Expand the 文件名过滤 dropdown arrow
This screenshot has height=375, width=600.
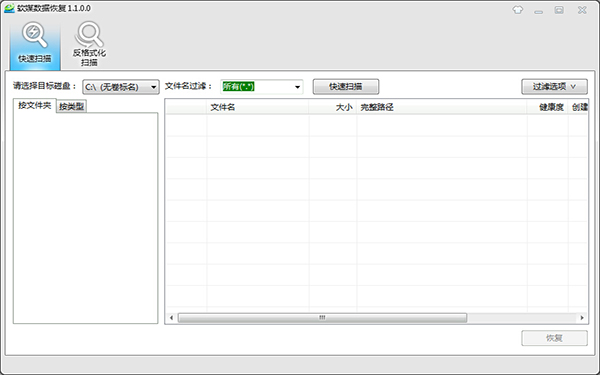tap(297, 87)
